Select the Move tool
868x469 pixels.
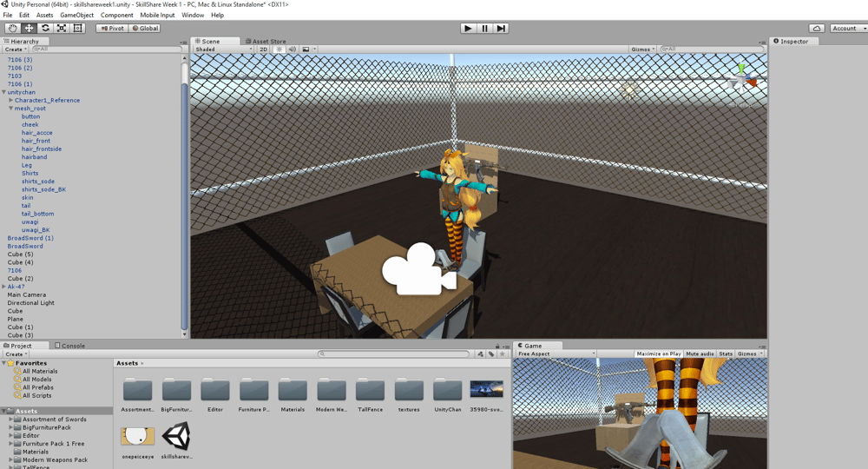click(x=29, y=29)
